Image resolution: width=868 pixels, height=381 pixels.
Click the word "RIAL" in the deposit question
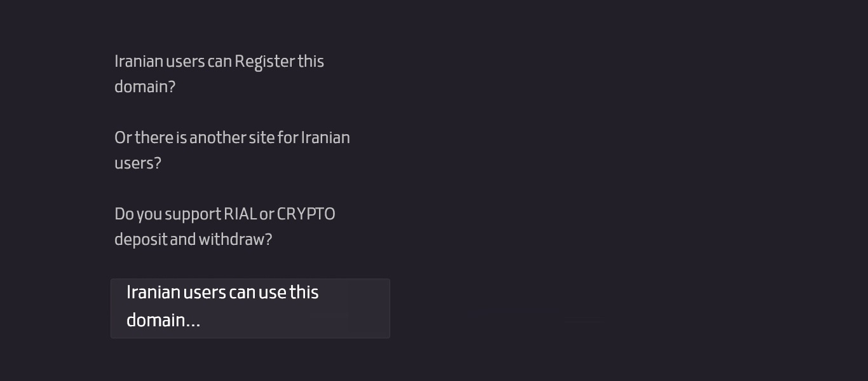(240, 214)
